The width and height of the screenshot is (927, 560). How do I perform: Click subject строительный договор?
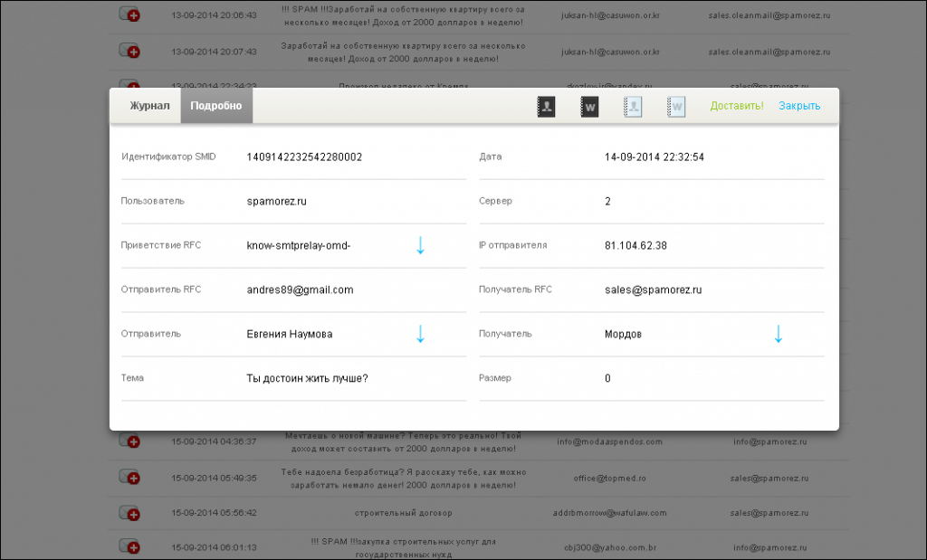[403, 513]
